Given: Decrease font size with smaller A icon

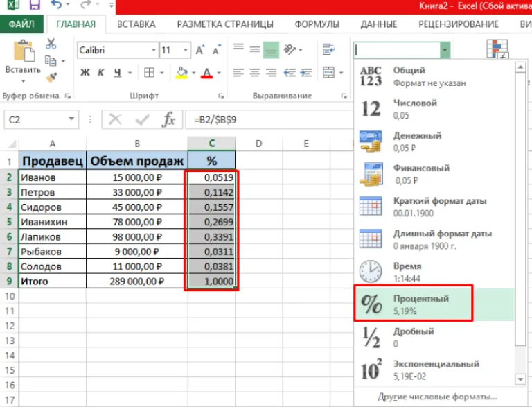Looking at the screenshot, I should [x=216, y=51].
